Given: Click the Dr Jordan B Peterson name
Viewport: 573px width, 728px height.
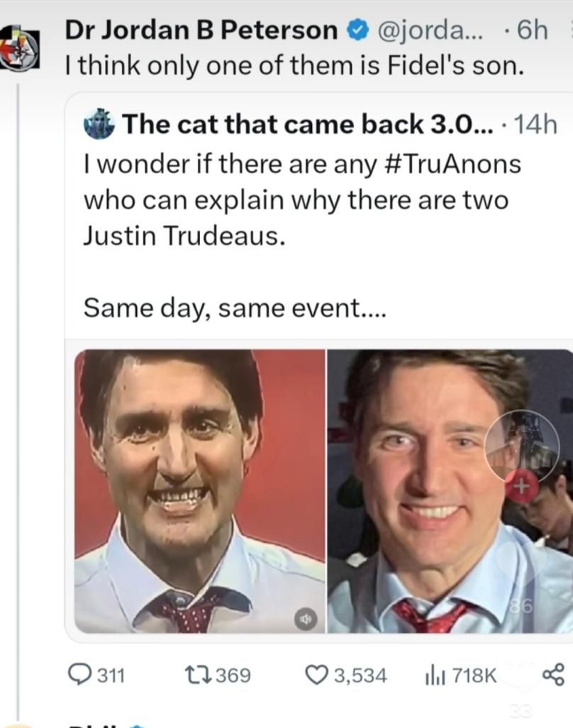Looking at the screenshot, I should pyautogui.click(x=201, y=31).
